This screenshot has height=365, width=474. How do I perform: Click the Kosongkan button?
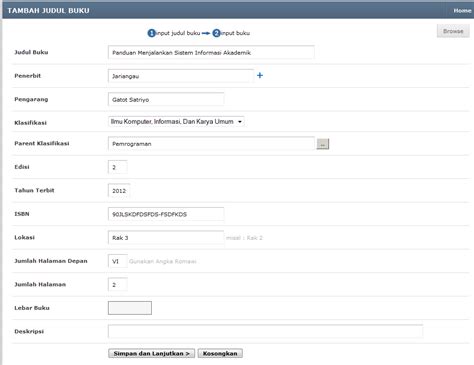(x=220, y=353)
